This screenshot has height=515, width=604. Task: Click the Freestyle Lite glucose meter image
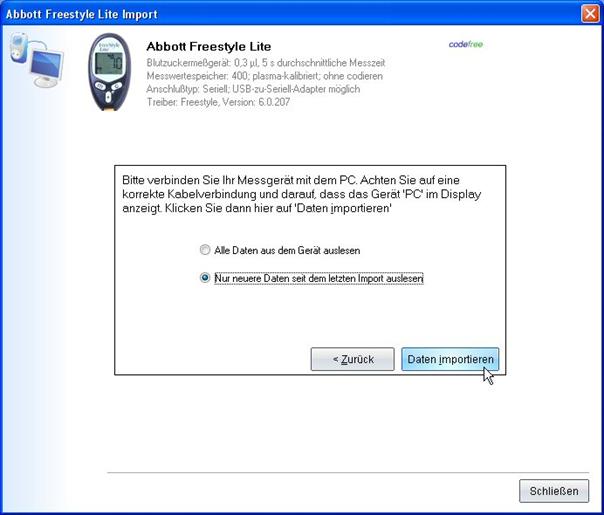[x=109, y=72]
